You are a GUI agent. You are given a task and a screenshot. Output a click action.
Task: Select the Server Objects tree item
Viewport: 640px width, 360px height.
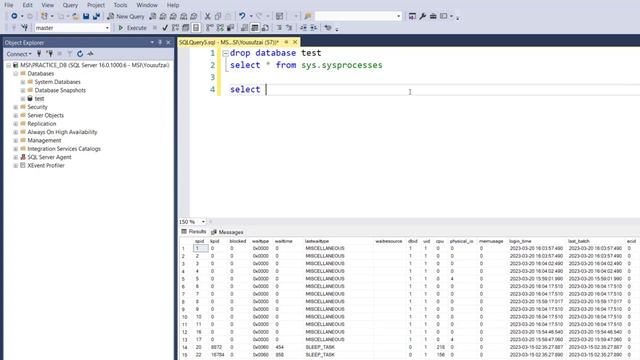[x=45, y=116]
